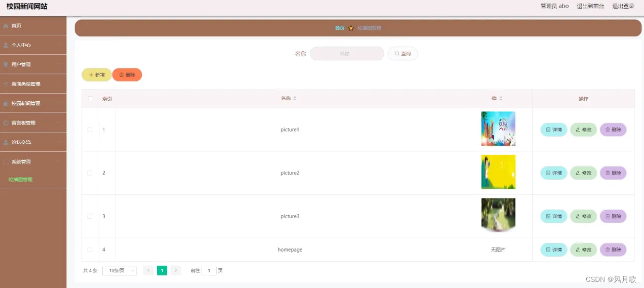Screen dimensions: 644x288
Task: Click 修改 button for homepage row
Action: (584, 250)
